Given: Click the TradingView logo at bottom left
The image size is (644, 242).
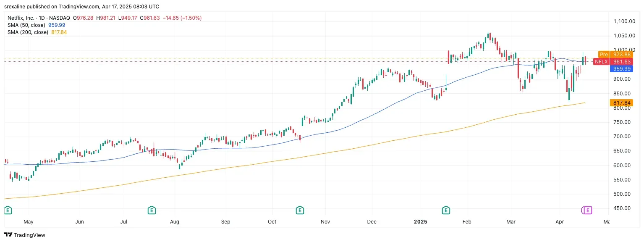Looking at the screenshot, I should point(25,235).
